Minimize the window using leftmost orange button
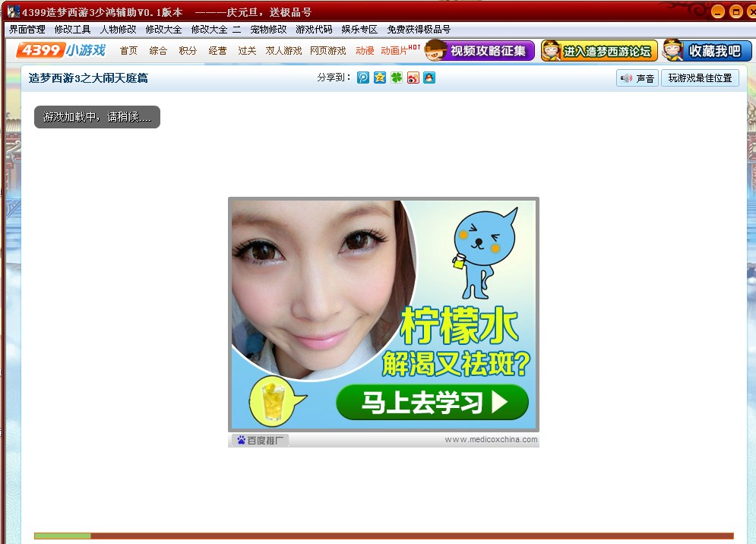Screen dimensions: 756x544 [718, 11]
